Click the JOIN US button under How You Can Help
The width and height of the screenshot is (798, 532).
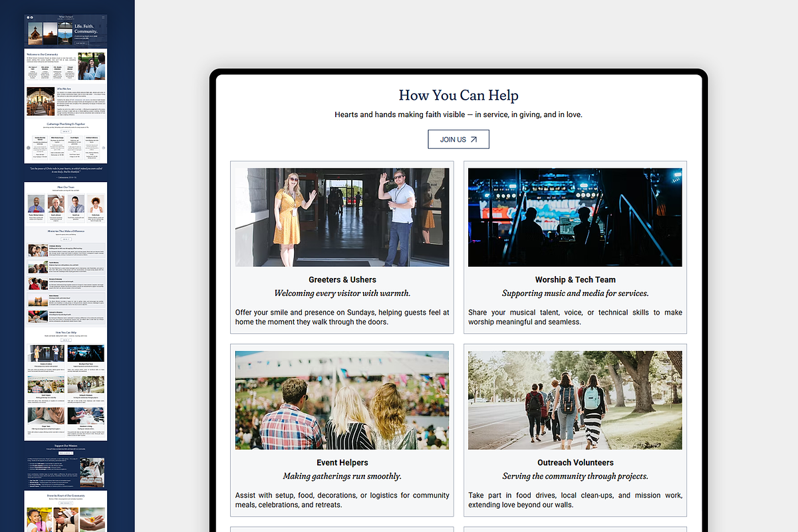(x=458, y=140)
